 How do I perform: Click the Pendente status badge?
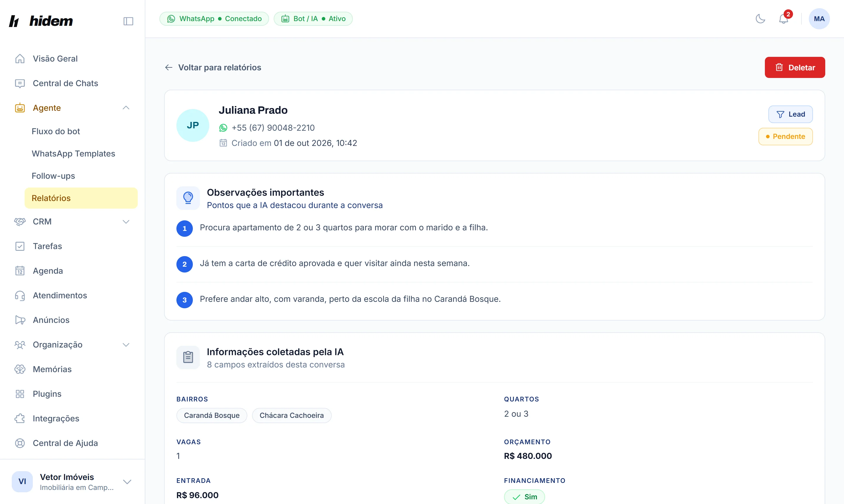pos(785,137)
